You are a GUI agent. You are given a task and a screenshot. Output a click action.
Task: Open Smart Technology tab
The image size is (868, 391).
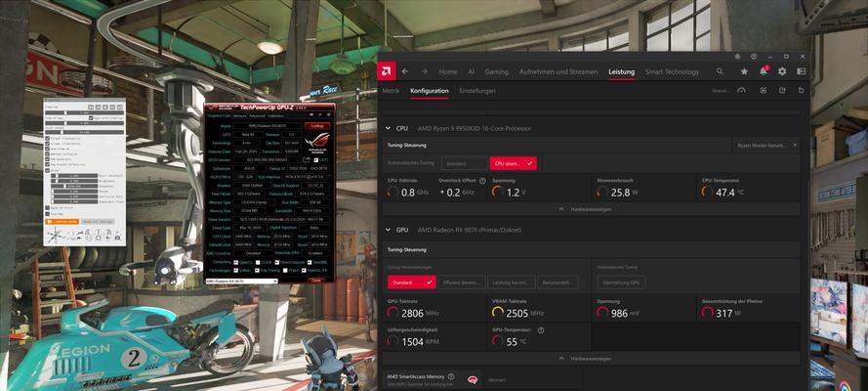pos(672,71)
